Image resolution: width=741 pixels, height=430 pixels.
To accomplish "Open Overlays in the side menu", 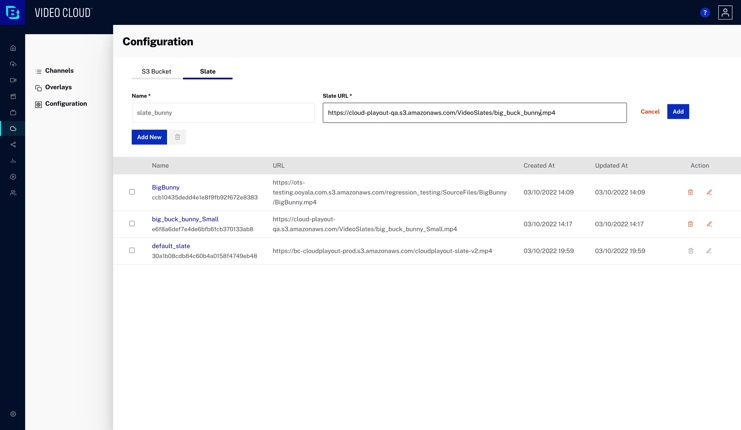I will pyautogui.click(x=58, y=87).
